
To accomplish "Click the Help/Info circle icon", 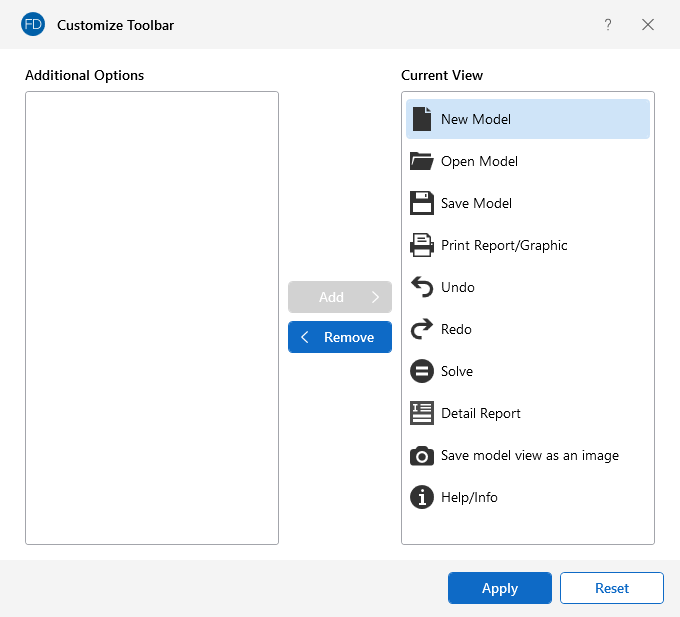I will pos(422,497).
